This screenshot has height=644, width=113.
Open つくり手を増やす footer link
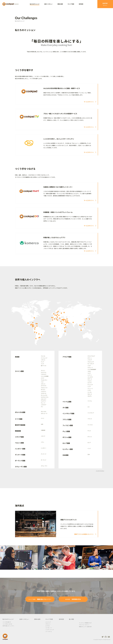pyautogui.click(x=7, y=622)
